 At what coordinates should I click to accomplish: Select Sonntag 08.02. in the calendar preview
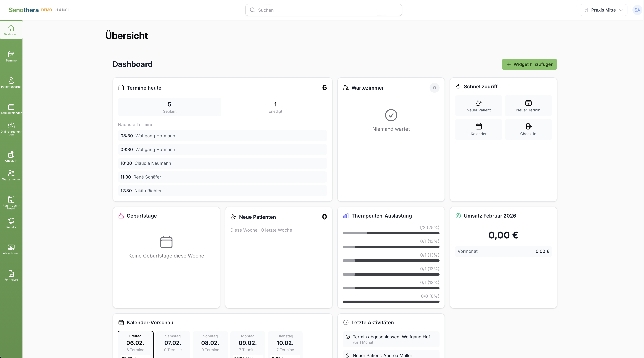pos(210,344)
